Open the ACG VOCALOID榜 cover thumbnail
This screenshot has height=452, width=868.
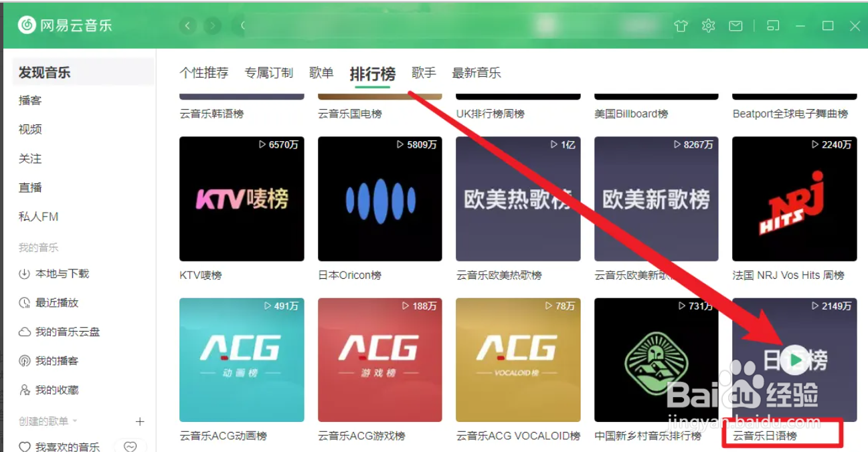click(x=518, y=360)
